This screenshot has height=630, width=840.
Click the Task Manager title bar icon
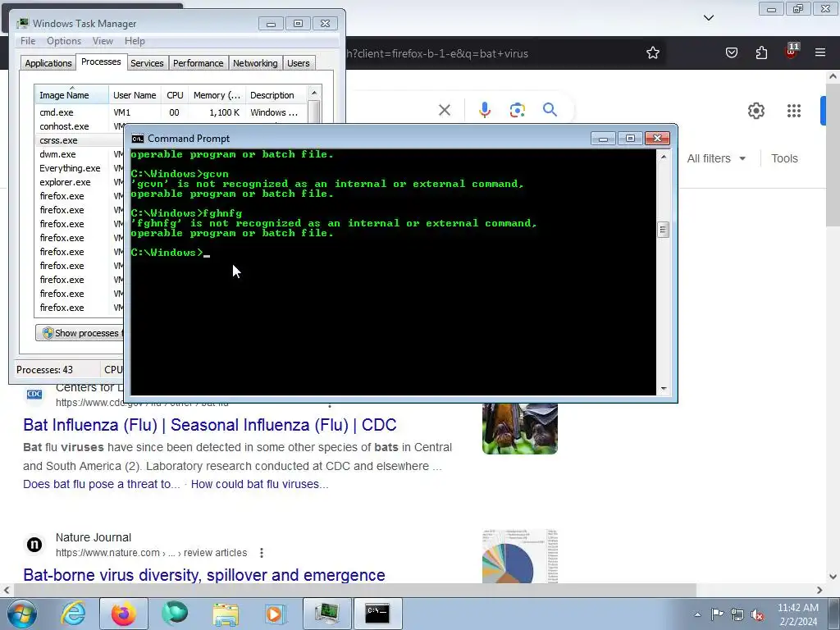tap(22, 24)
